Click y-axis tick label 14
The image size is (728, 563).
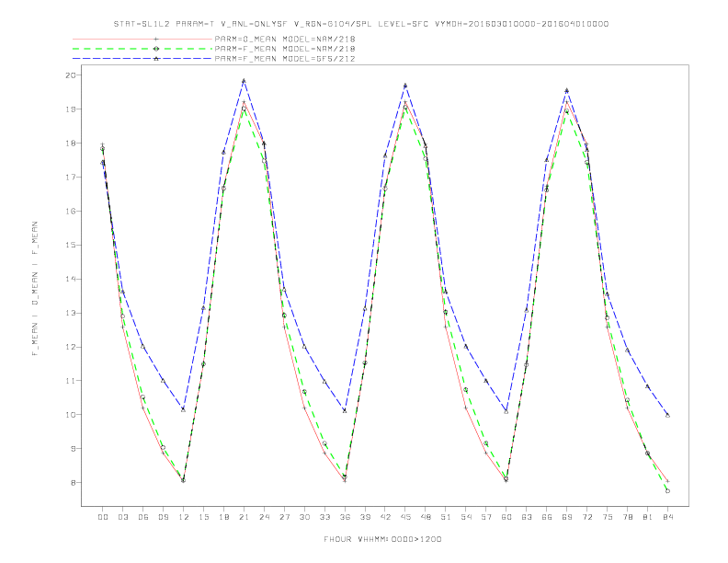[x=72, y=279]
